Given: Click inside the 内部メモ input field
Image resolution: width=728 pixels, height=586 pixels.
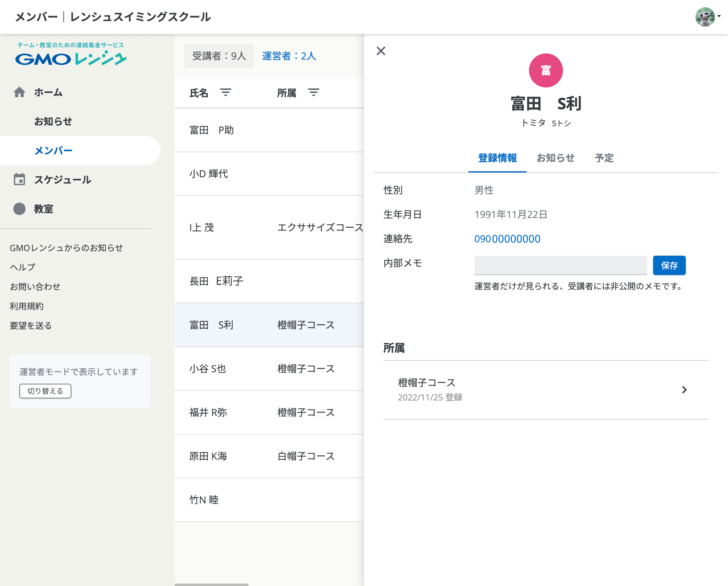Looking at the screenshot, I should click(560, 266).
